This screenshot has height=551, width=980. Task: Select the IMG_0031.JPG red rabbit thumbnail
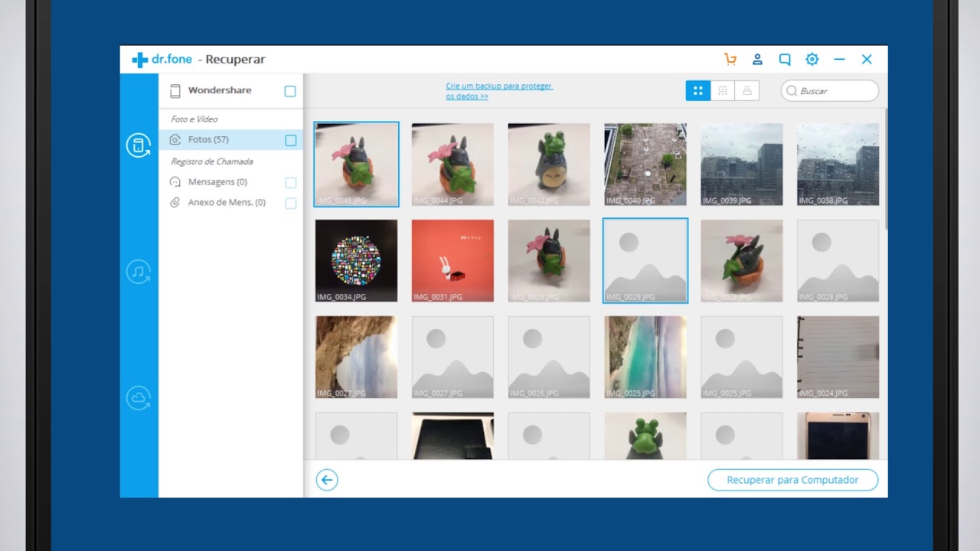[452, 261]
